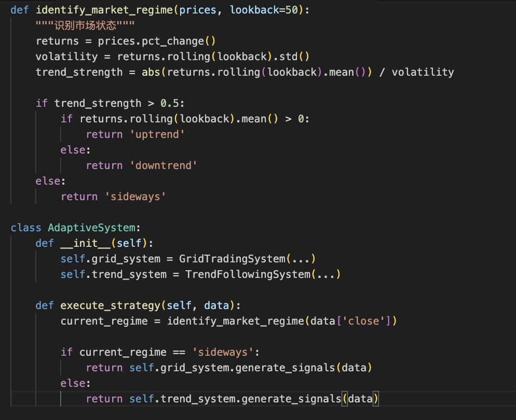The image size is (516, 420).
Task: Click the __init__ method name
Action: click(x=85, y=244)
